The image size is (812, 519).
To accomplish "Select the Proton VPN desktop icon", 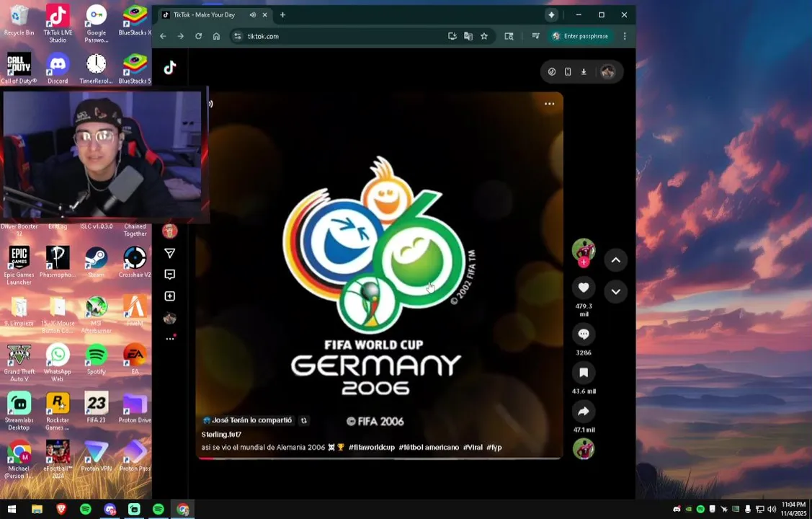I will (x=97, y=456).
